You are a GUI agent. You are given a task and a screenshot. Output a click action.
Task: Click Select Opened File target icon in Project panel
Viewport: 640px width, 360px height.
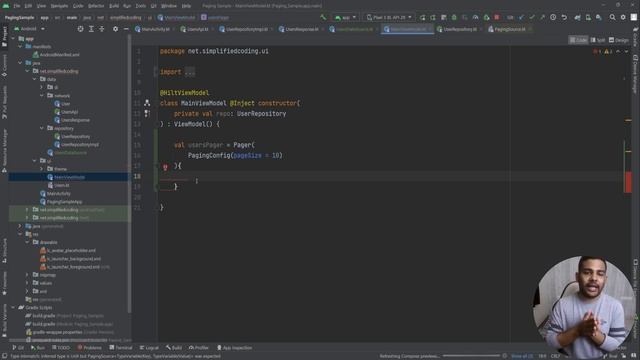click(80, 29)
